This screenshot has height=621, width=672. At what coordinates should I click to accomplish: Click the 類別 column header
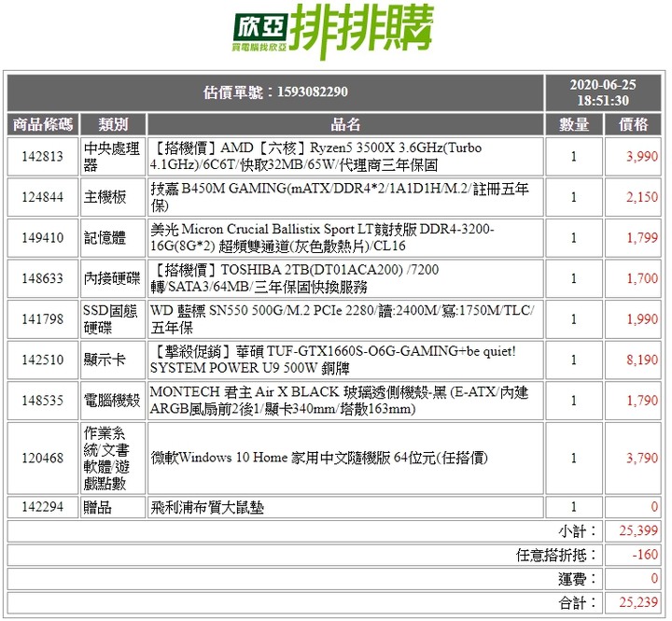coord(113,125)
